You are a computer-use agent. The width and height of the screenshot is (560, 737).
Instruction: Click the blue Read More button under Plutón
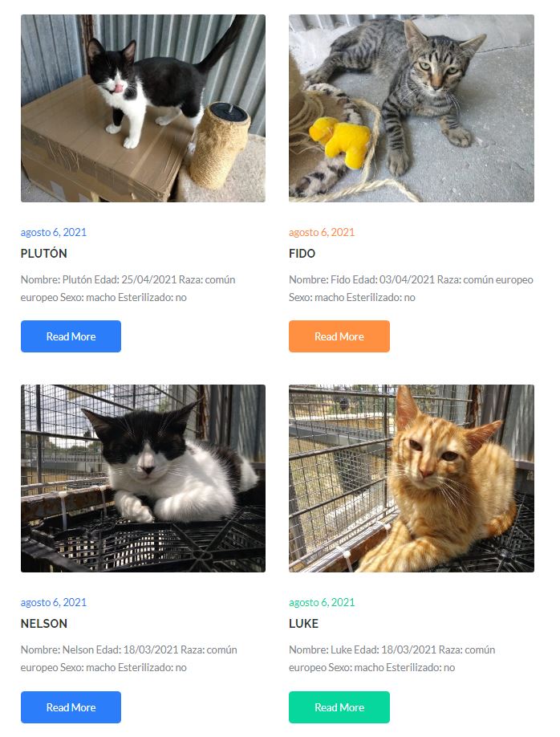point(71,336)
